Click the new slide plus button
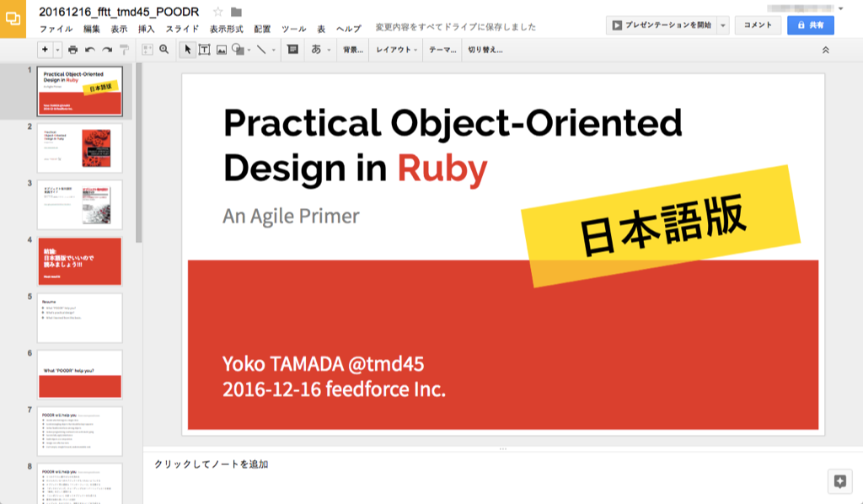This screenshot has width=863, height=504. click(x=45, y=50)
